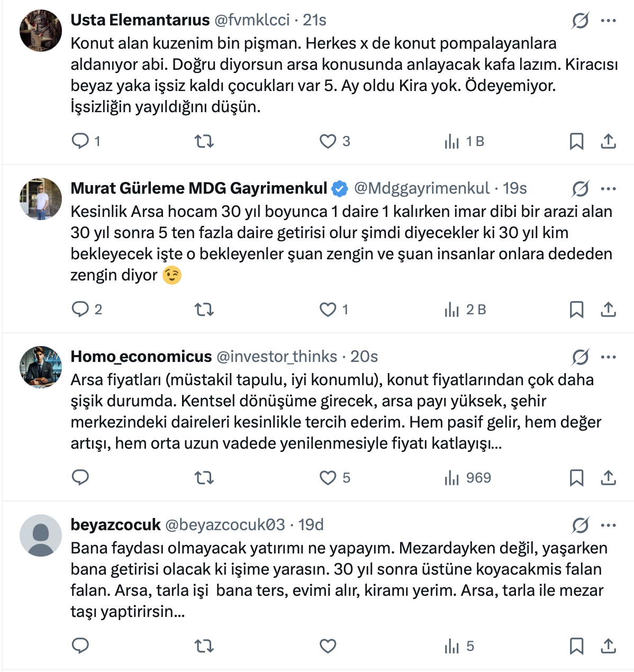Share Usta Elemantarıus's tweet
This screenshot has height=672, width=634.
click(x=608, y=141)
